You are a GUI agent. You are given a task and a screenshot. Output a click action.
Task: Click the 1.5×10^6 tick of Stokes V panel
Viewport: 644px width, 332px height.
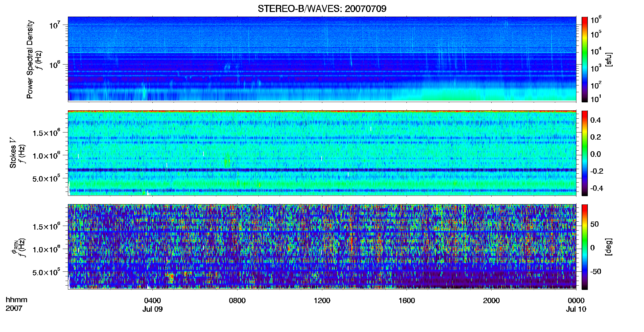tap(46, 133)
